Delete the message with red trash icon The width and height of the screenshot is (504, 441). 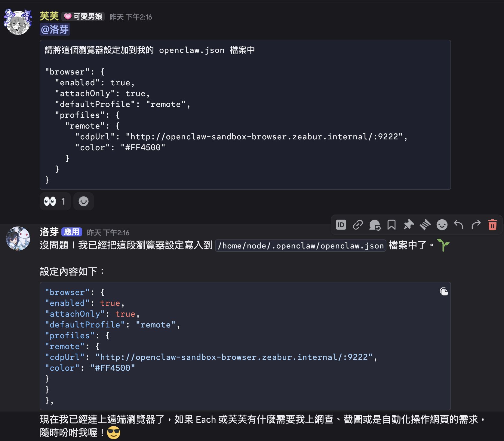pyautogui.click(x=492, y=225)
